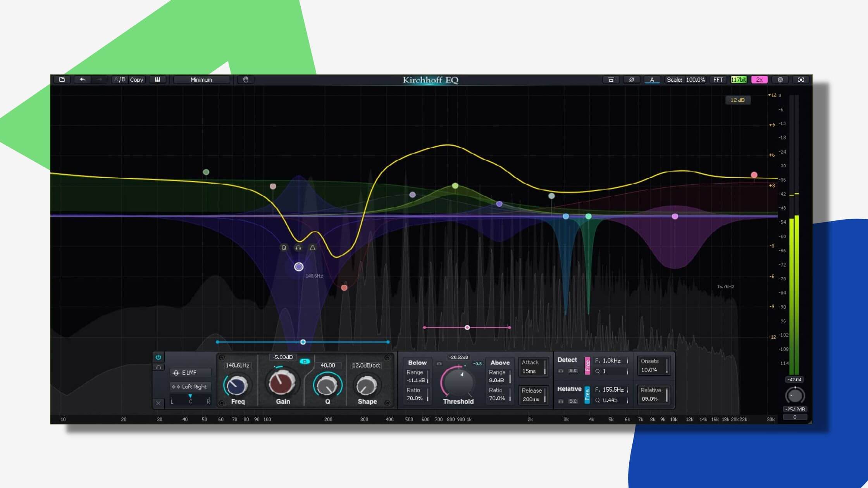
Task: Open the 2x oversampling selector
Action: click(x=759, y=79)
